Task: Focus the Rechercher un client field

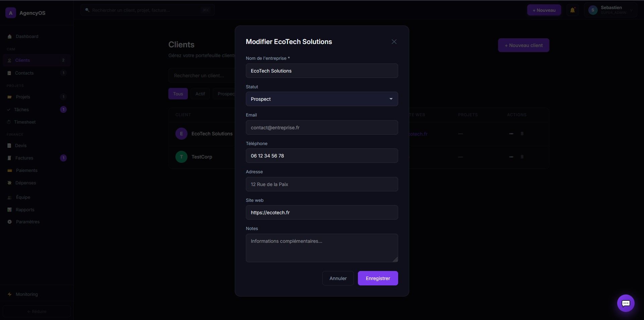Action: [202, 76]
